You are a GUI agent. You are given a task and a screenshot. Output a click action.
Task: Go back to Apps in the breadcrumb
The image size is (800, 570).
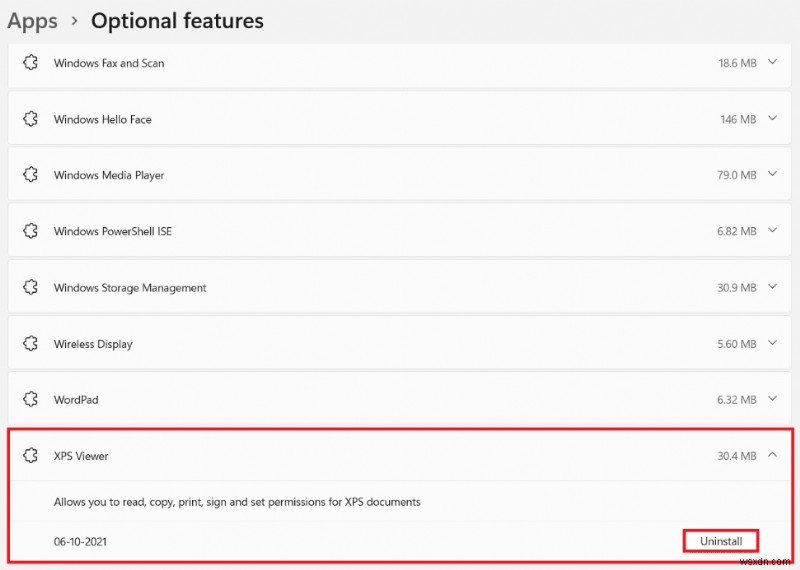[x=32, y=20]
